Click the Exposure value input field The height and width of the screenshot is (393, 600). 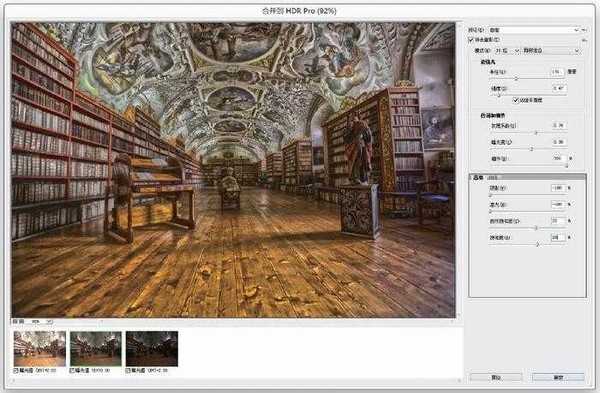click(559, 142)
